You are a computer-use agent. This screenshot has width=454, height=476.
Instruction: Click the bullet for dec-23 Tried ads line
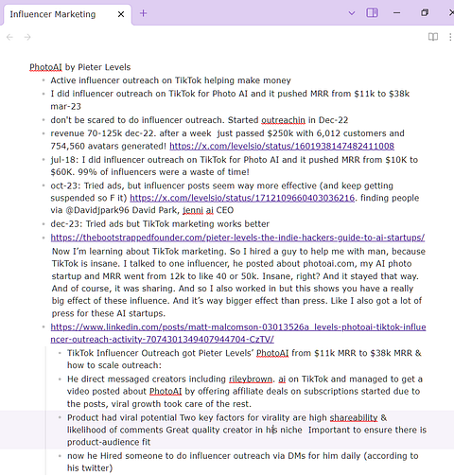pyautogui.click(x=44, y=224)
